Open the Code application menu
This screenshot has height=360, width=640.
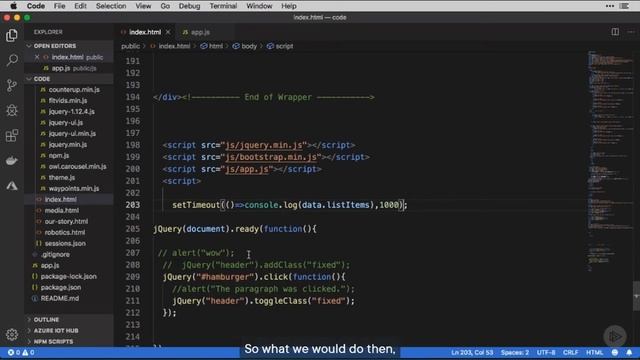pyautogui.click(x=36, y=6)
